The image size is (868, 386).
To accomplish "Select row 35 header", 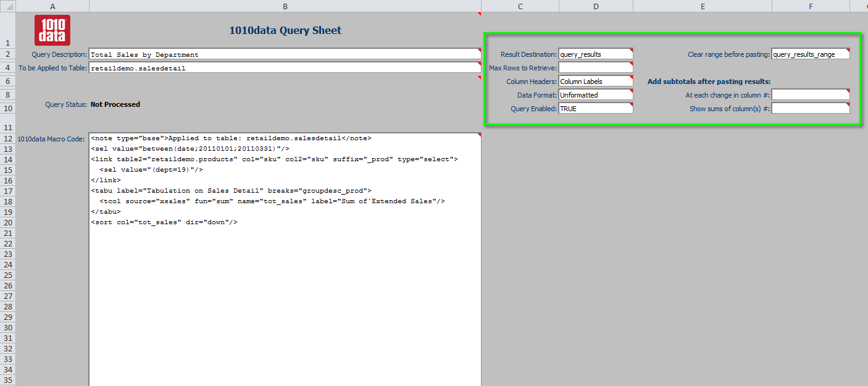I will coord(7,380).
